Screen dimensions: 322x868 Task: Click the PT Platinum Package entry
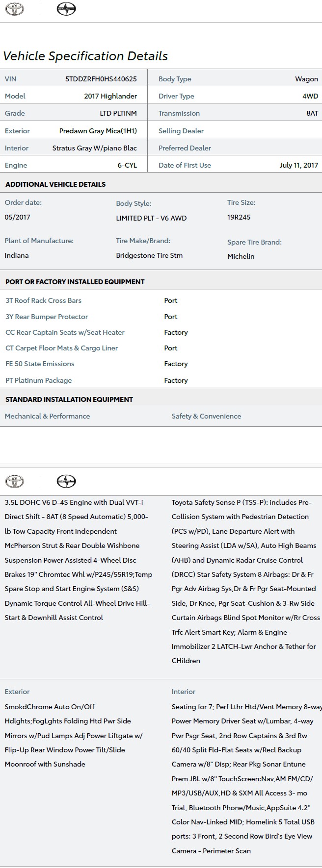(38, 380)
